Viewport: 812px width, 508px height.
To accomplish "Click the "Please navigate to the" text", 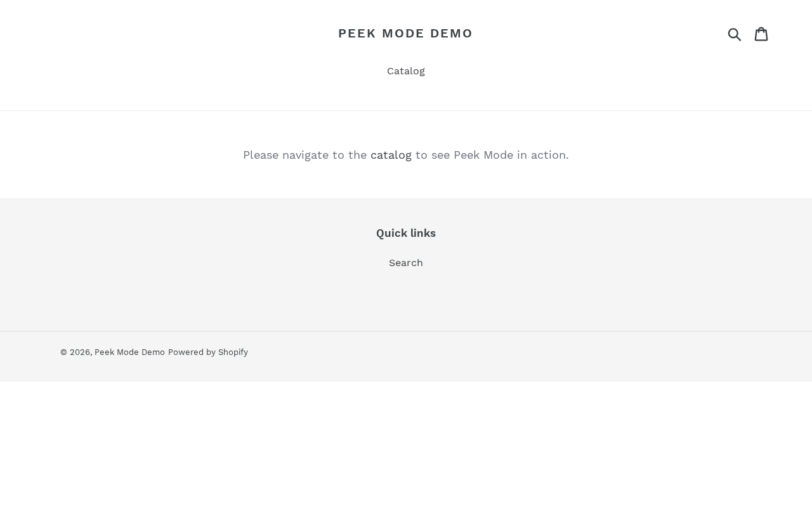I will pos(304,155).
